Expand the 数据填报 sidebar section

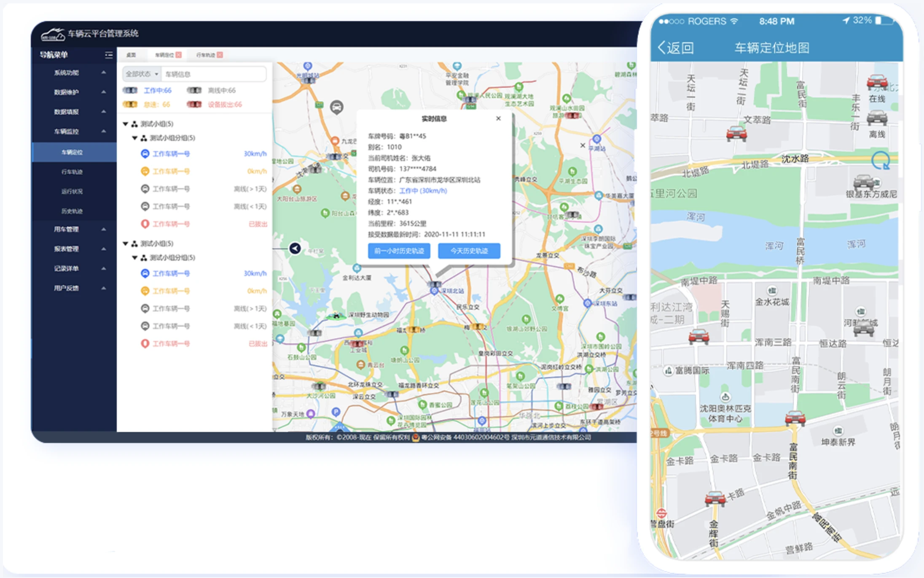(74, 112)
